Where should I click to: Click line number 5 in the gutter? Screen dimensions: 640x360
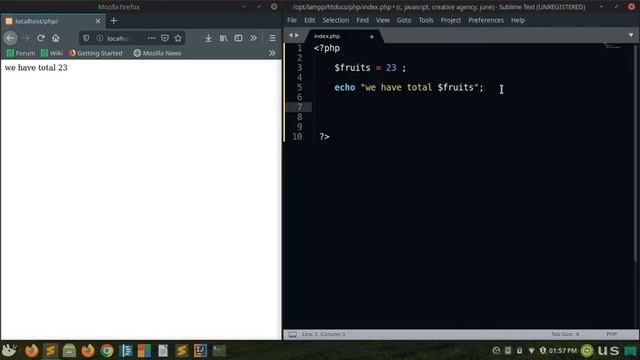300,87
